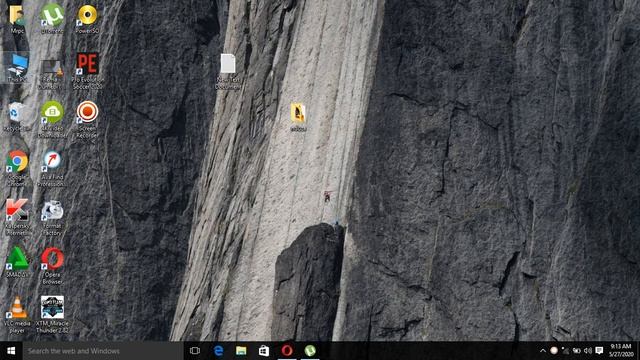Select the PowerISO desktop shortcut

[x=87, y=18]
